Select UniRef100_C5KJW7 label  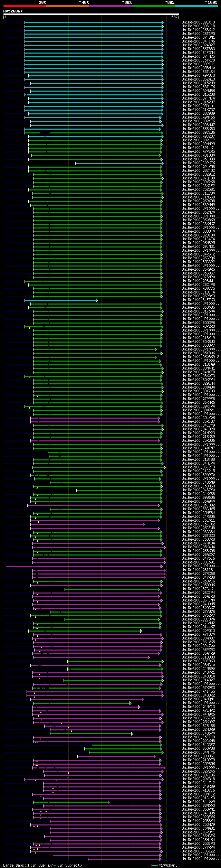[198, 422]
